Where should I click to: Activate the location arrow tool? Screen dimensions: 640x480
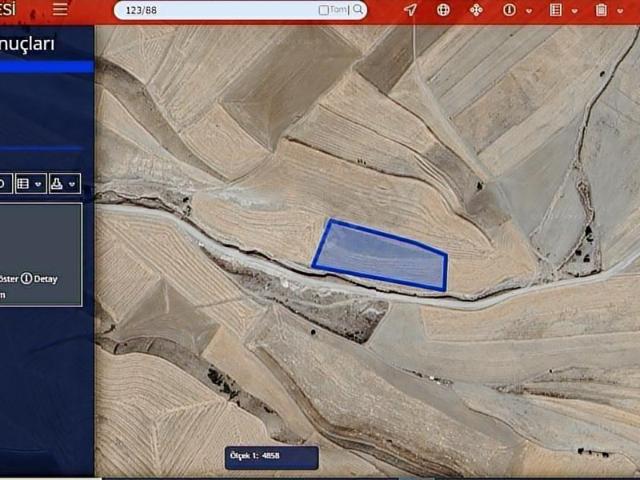pyautogui.click(x=410, y=10)
